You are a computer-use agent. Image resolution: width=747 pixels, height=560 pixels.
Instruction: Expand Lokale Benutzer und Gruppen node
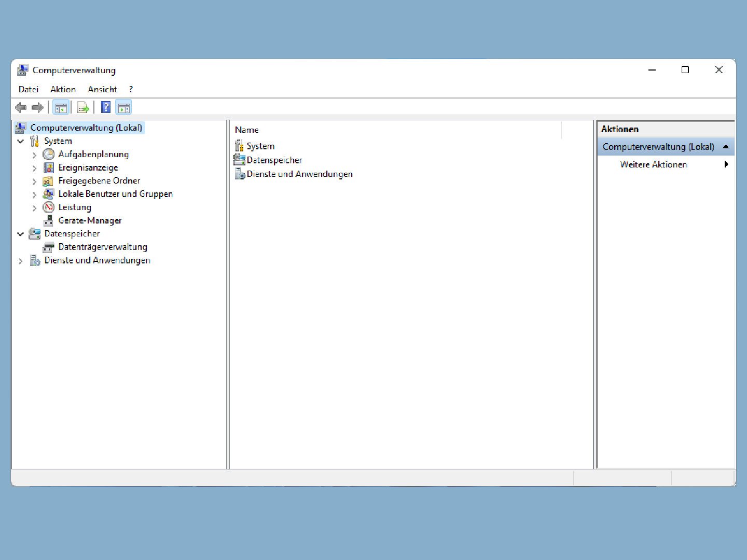pyautogui.click(x=34, y=194)
